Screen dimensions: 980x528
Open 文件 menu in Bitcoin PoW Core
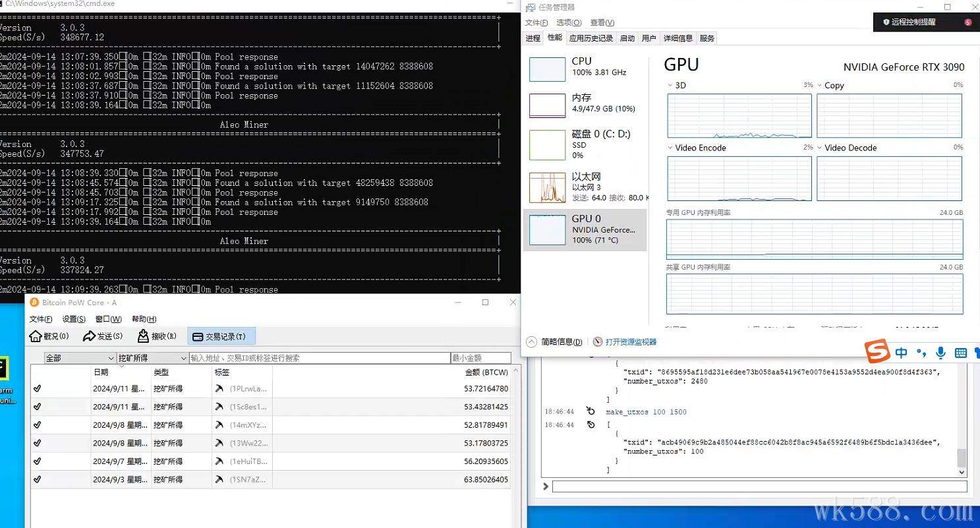click(x=41, y=319)
